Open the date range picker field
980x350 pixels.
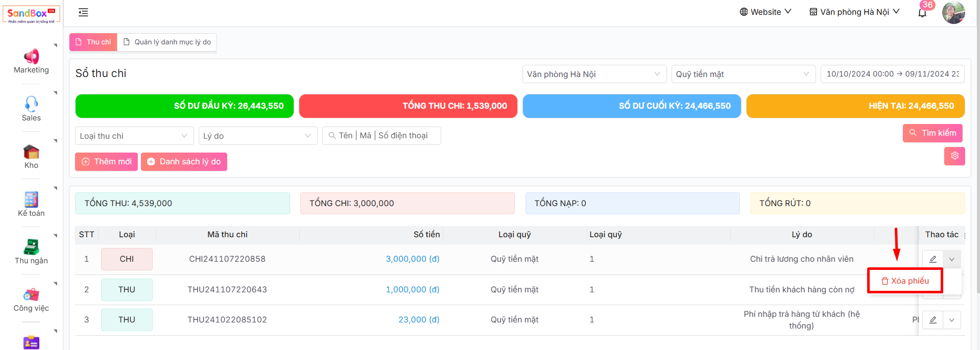(892, 74)
